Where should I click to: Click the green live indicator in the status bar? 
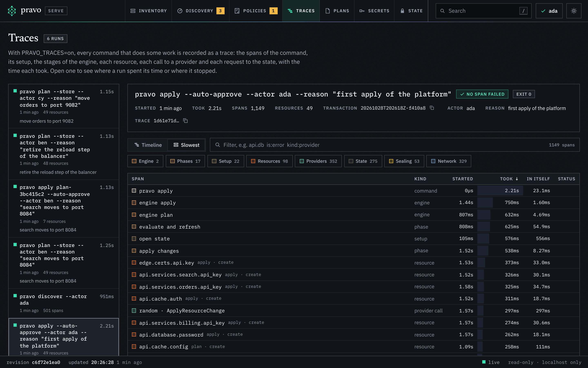[x=484, y=362]
